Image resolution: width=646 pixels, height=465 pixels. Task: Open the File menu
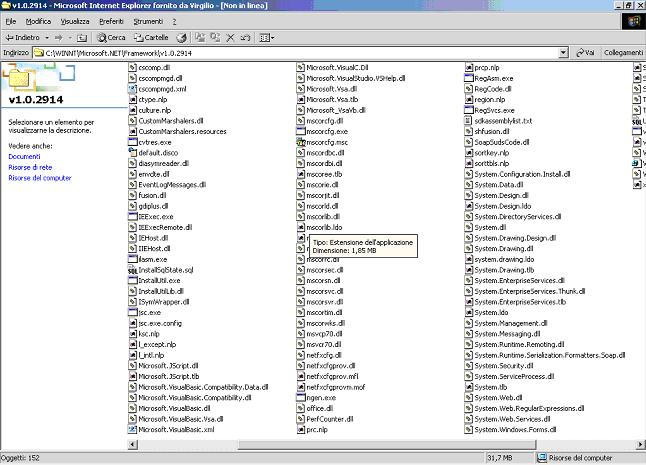tap(11, 21)
